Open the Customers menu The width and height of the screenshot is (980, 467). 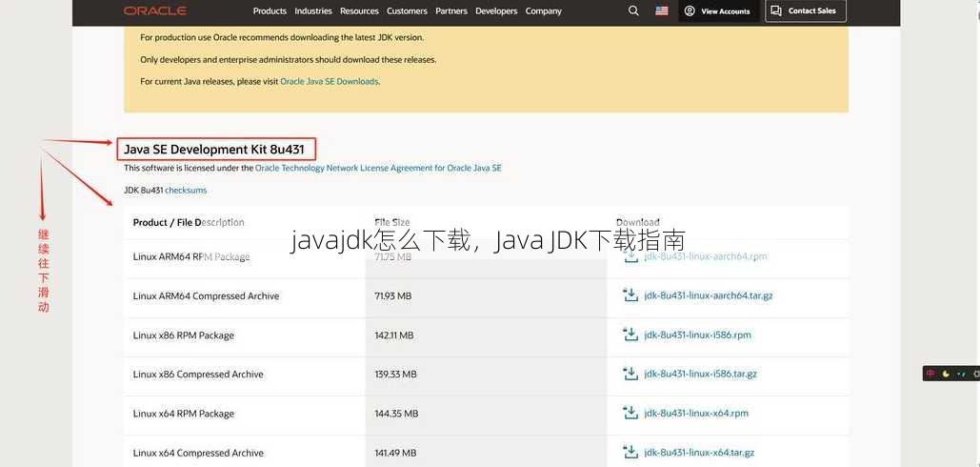(407, 11)
